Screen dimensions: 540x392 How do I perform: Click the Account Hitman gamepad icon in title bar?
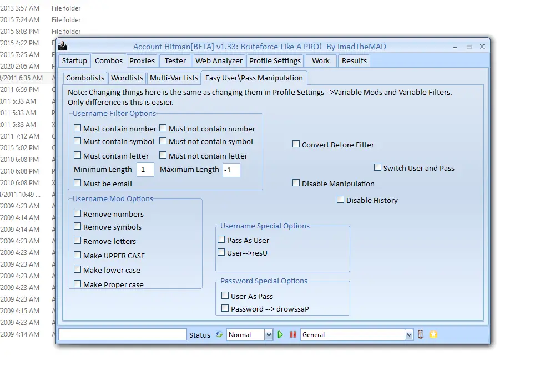(63, 46)
